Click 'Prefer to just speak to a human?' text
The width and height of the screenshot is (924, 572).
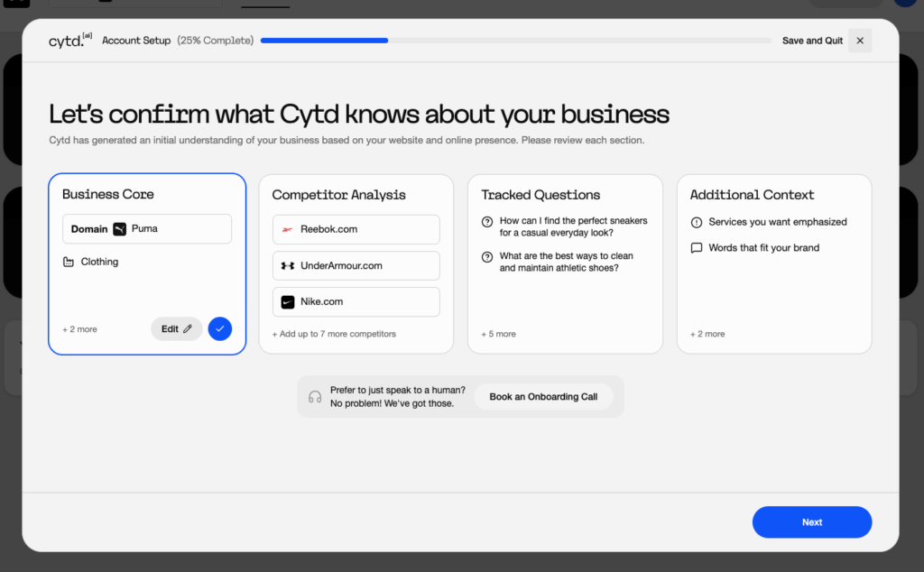(x=398, y=390)
